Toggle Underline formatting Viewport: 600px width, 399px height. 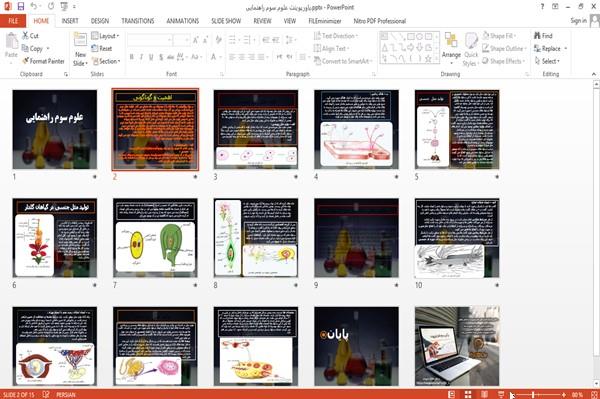click(x=151, y=57)
